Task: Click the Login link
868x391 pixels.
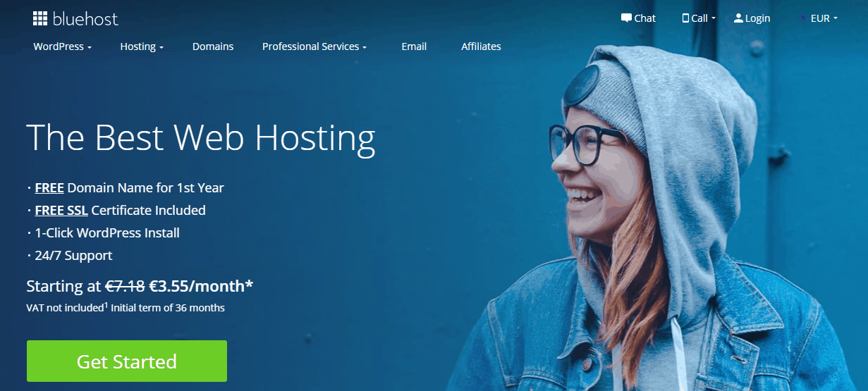Action: click(758, 18)
